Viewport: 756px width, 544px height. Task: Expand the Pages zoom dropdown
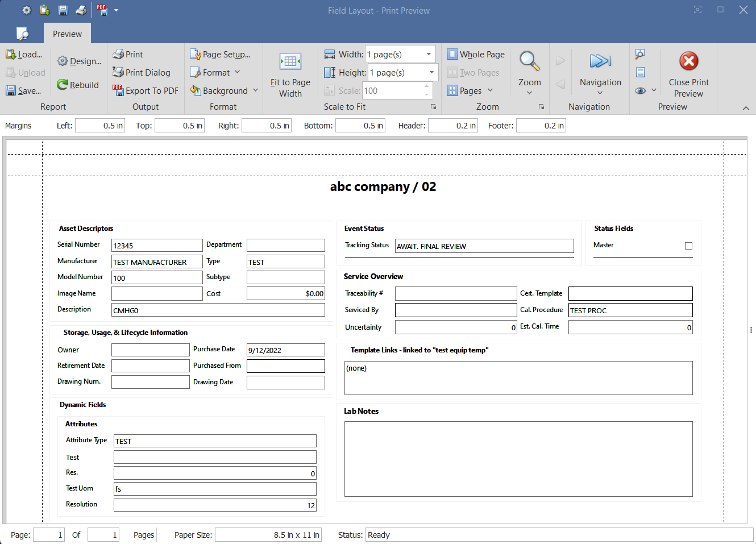point(490,90)
